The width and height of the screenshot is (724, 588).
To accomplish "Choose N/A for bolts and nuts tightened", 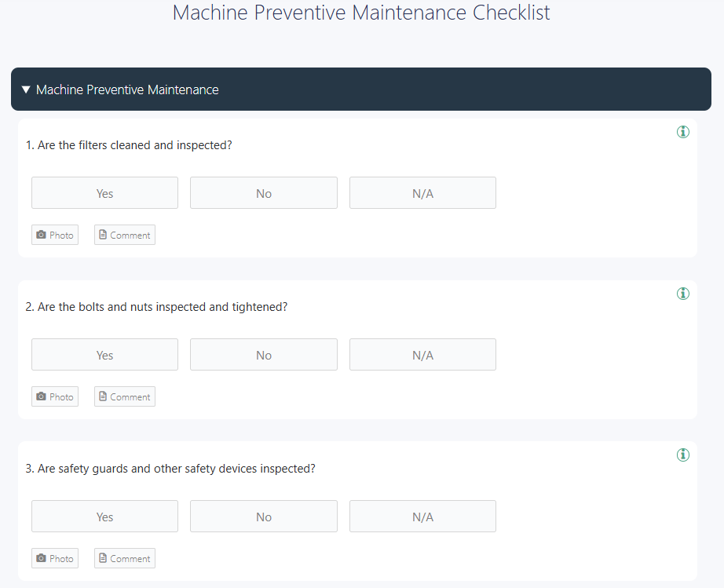I will point(422,355).
